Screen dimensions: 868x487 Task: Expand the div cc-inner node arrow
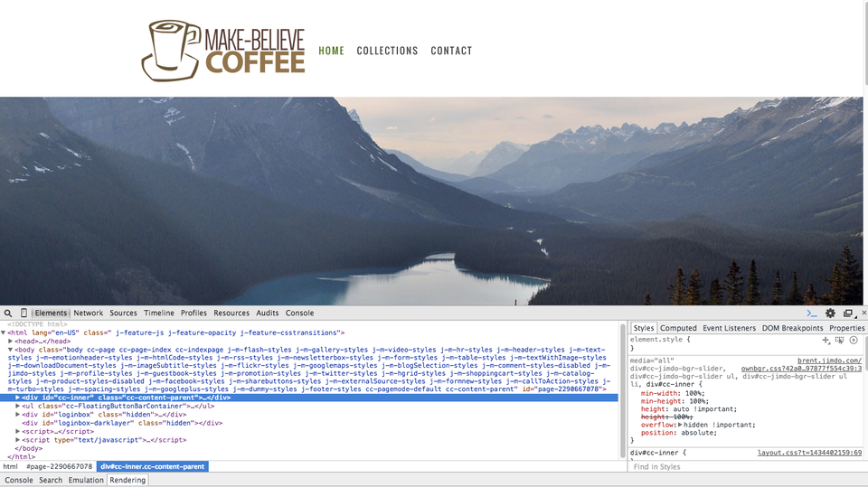pyautogui.click(x=18, y=398)
